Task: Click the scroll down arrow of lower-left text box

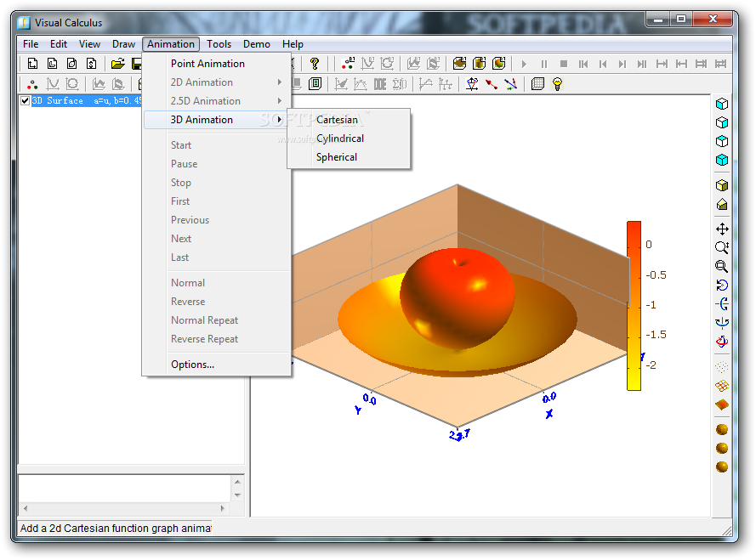Action: (x=237, y=495)
